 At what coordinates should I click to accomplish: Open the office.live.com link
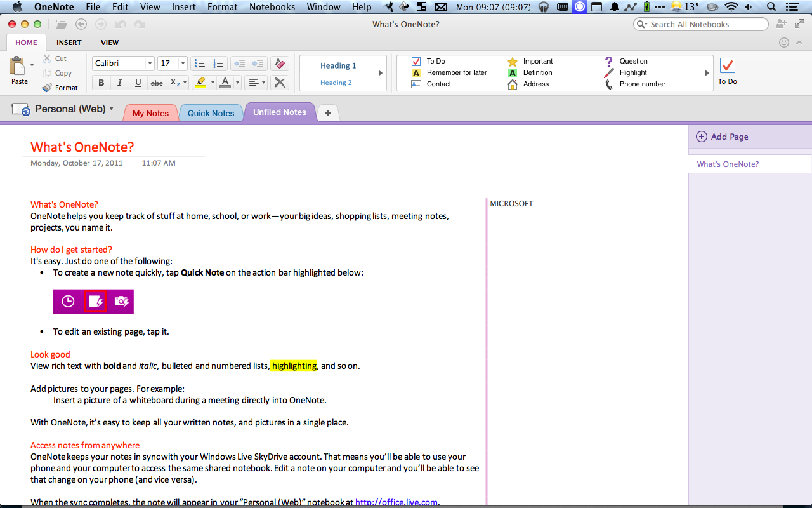(x=396, y=502)
